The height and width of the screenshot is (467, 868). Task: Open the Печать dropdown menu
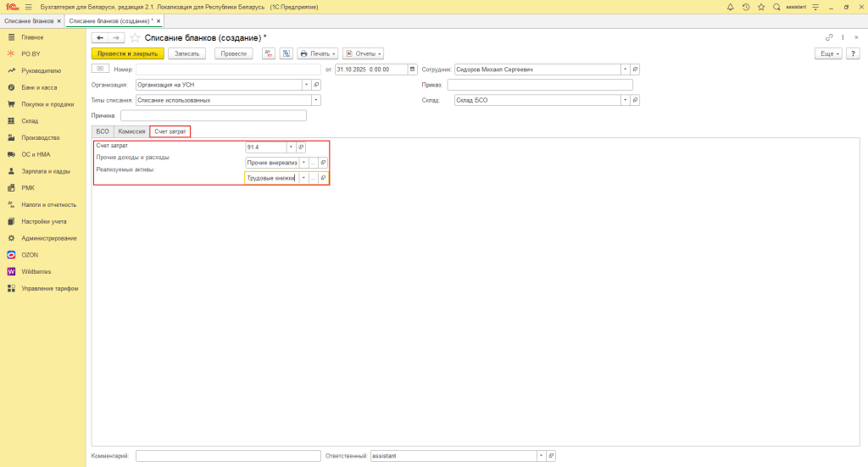click(318, 53)
